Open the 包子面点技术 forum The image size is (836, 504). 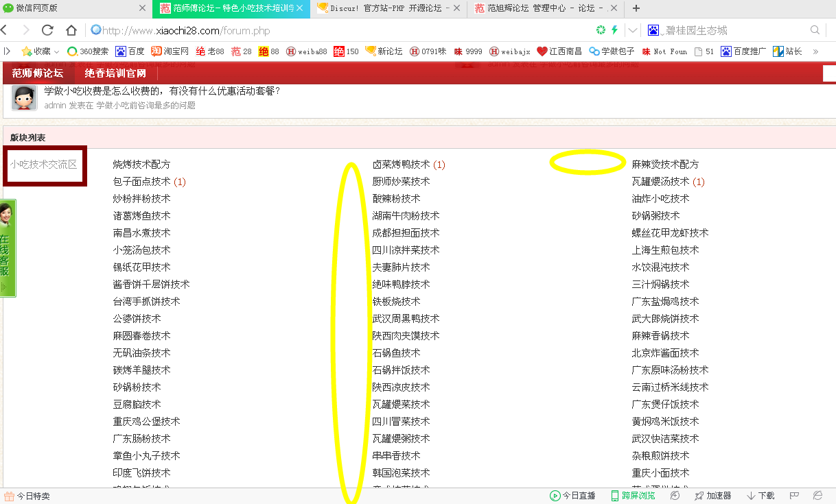(x=141, y=182)
